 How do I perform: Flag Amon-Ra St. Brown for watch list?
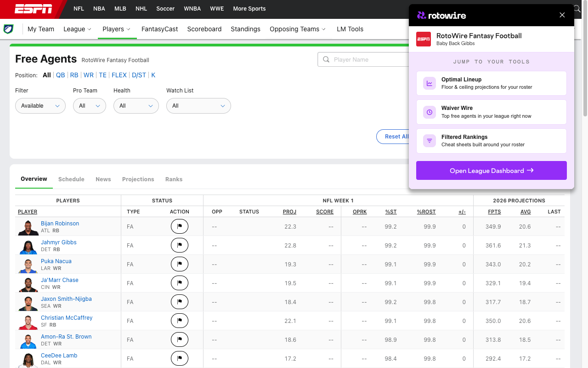[x=180, y=339]
